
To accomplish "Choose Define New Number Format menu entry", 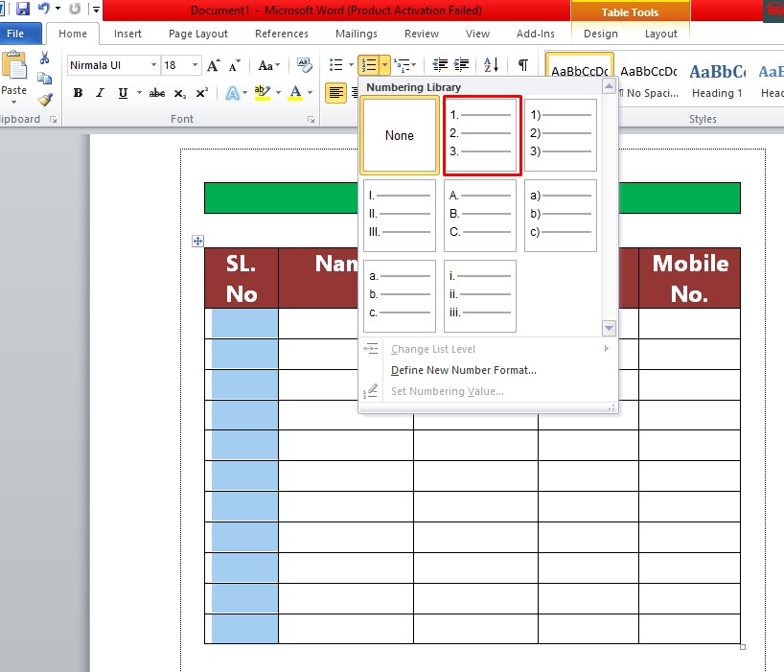I will (464, 370).
